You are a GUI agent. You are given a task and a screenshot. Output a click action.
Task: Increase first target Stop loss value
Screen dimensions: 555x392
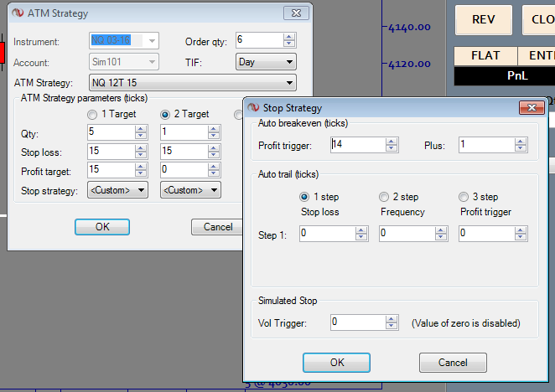[141, 148]
